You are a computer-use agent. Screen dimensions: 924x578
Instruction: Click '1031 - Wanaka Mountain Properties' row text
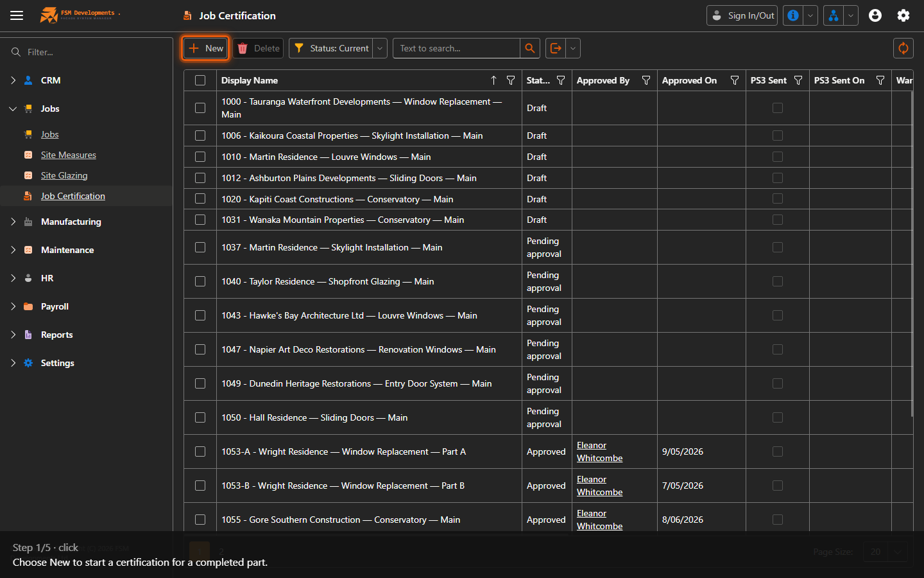pos(343,220)
